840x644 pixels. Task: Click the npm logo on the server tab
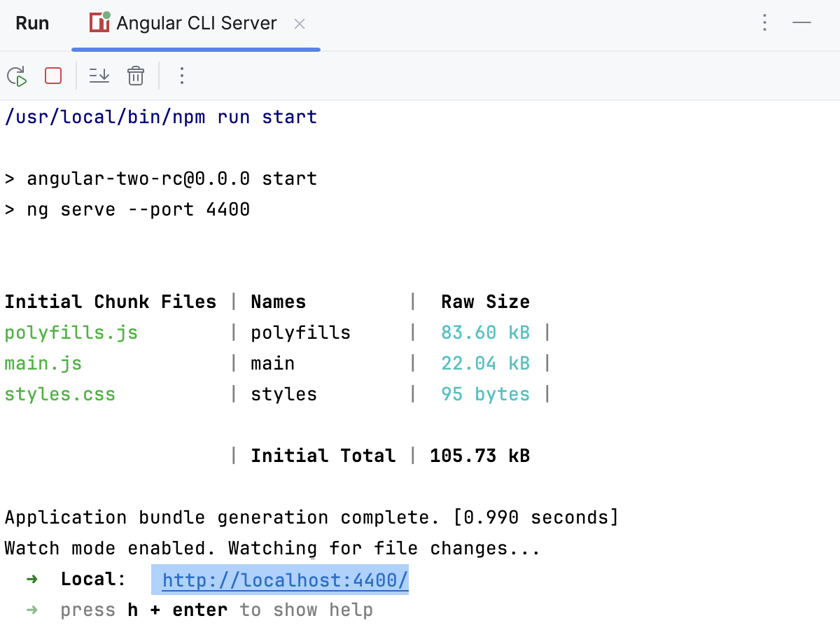[99, 22]
